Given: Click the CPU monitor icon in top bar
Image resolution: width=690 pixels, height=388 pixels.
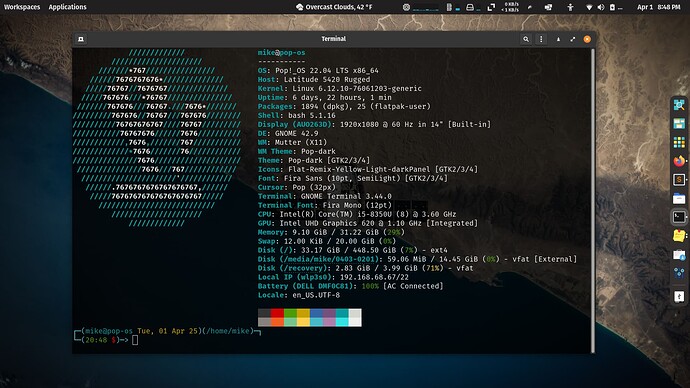Looking at the screenshot, I should tap(406, 7).
